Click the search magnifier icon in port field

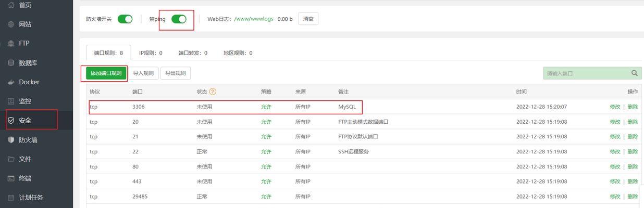click(635, 73)
